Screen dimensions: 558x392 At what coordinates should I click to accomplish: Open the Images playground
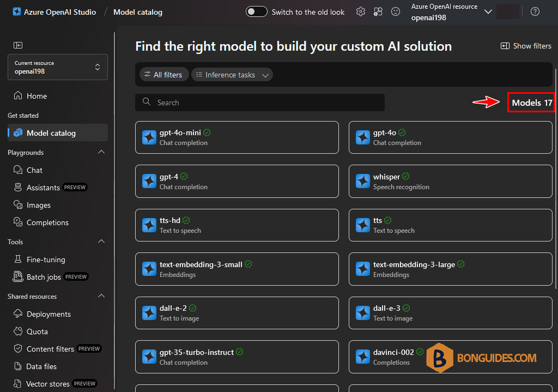coord(58,205)
